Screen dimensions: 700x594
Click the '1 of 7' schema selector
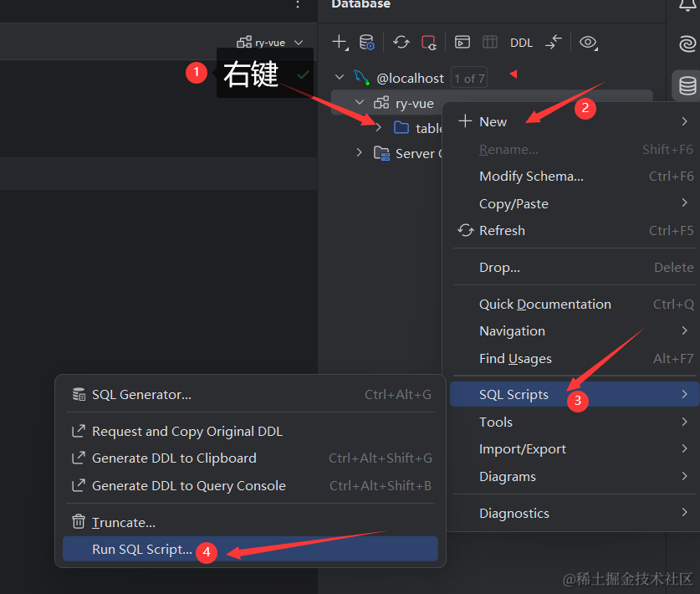tap(468, 78)
